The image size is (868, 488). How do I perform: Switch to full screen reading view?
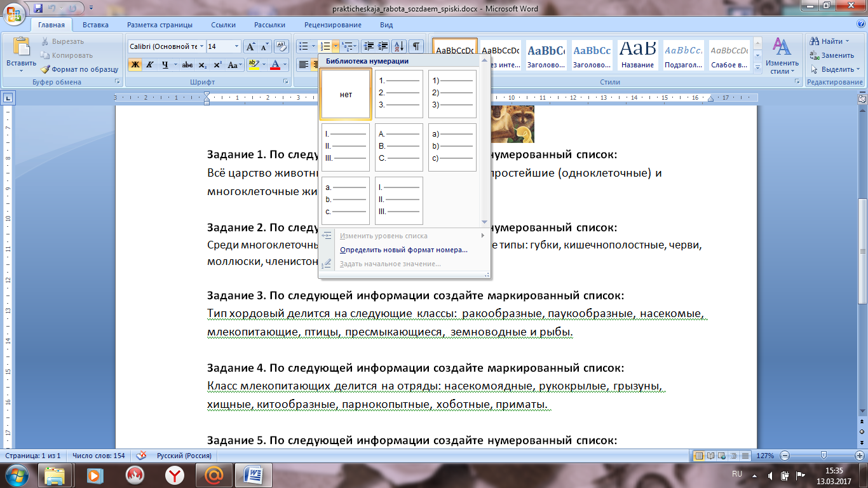coord(709,456)
